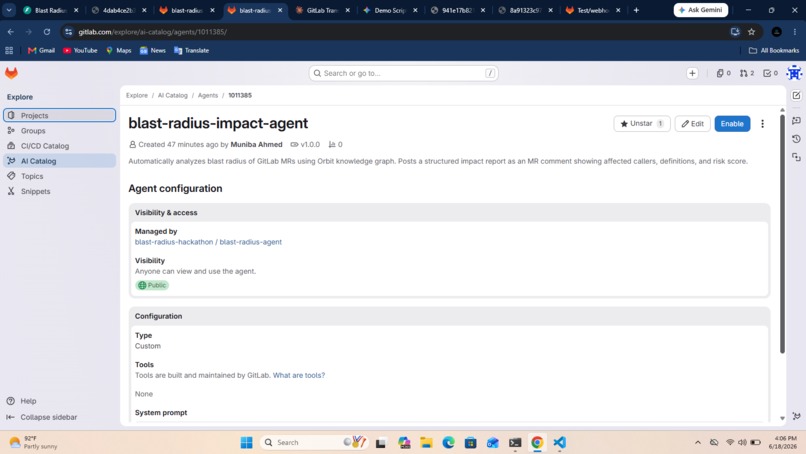Screen dimensions: 806x454
Task: Open assigned issues counter icon
Action: (x=723, y=73)
